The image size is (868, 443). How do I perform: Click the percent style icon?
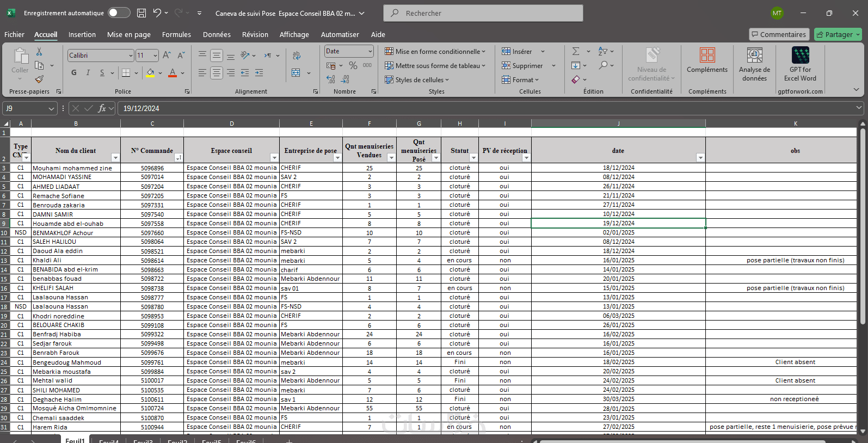pyautogui.click(x=353, y=65)
